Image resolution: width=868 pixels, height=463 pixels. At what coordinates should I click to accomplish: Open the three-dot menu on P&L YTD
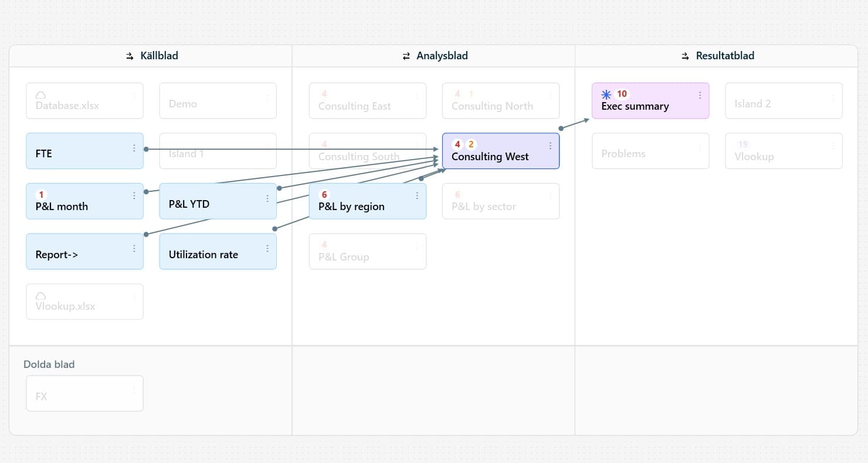pyautogui.click(x=267, y=199)
